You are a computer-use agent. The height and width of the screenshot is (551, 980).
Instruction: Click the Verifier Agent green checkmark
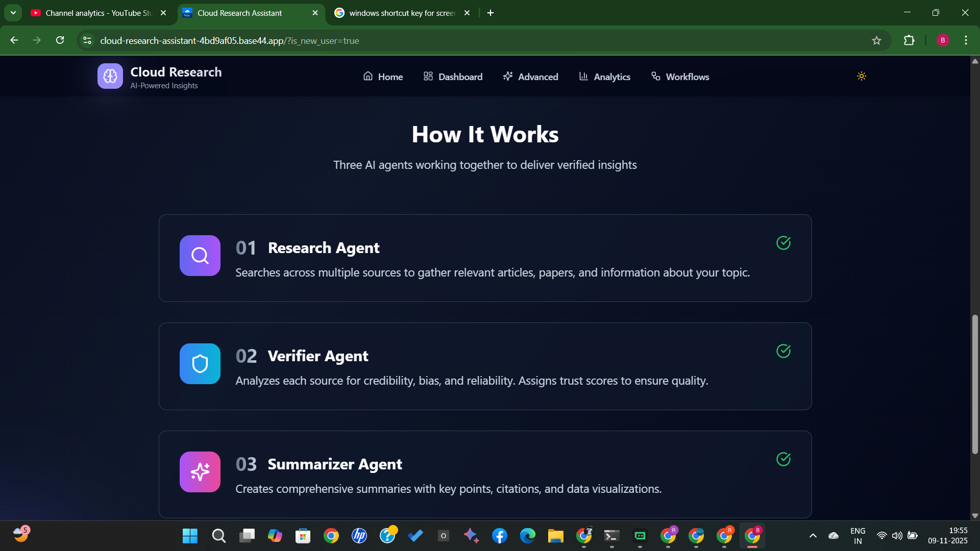coord(783,351)
